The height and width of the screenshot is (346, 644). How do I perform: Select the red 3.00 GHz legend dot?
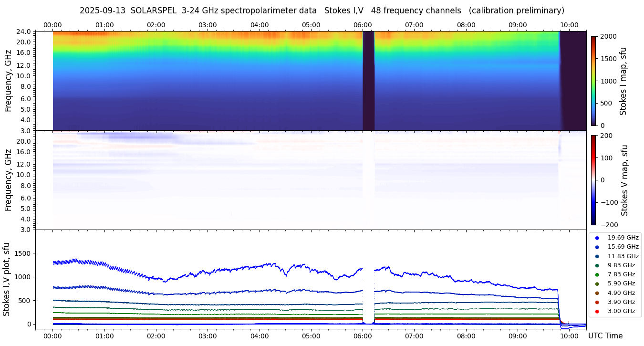[597, 312]
